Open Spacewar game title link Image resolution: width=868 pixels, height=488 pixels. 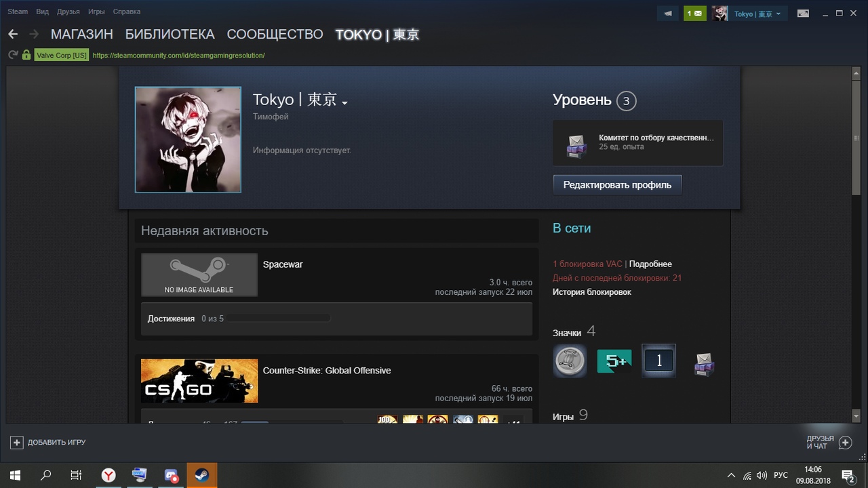(283, 264)
